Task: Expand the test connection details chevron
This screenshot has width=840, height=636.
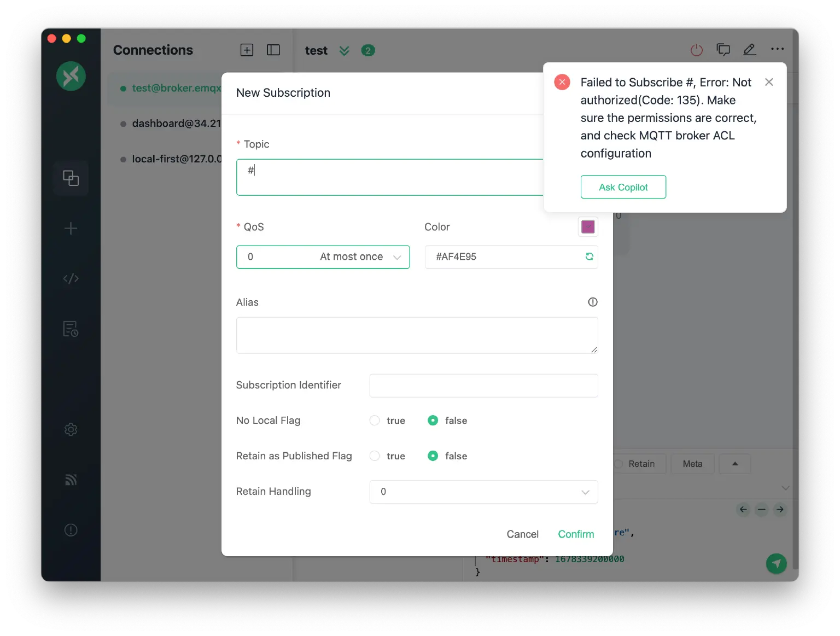Action: point(344,51)
